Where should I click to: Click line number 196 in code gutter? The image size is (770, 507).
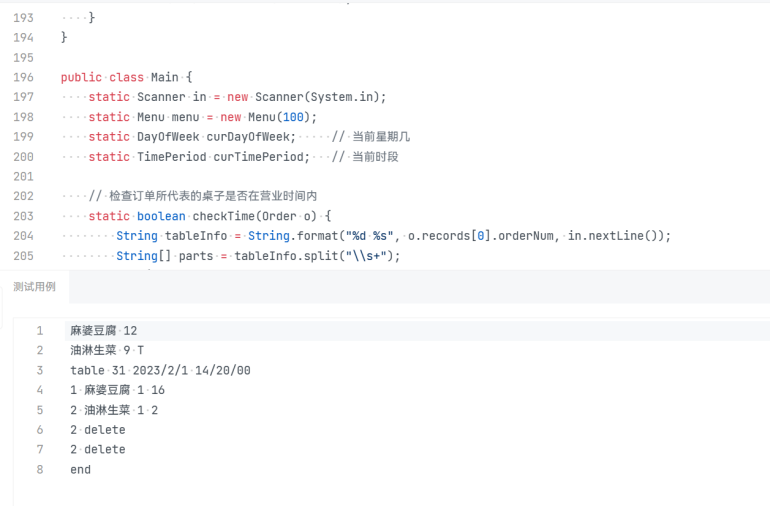pos(23,77)
